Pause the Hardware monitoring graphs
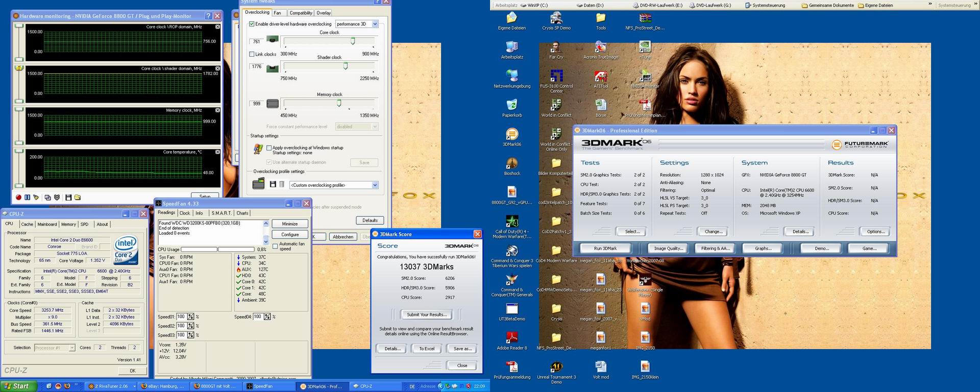 (27, 198)
